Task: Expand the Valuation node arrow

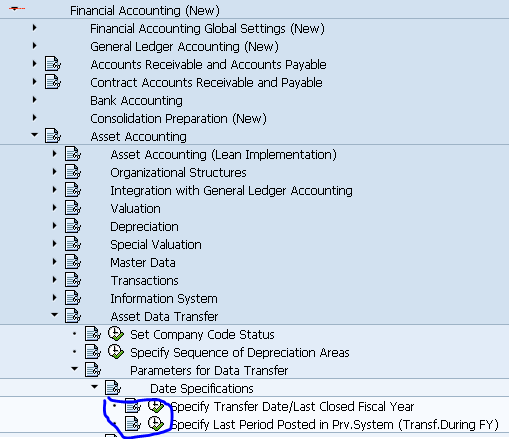Action: pyautogui.click(x=55, y=208)
